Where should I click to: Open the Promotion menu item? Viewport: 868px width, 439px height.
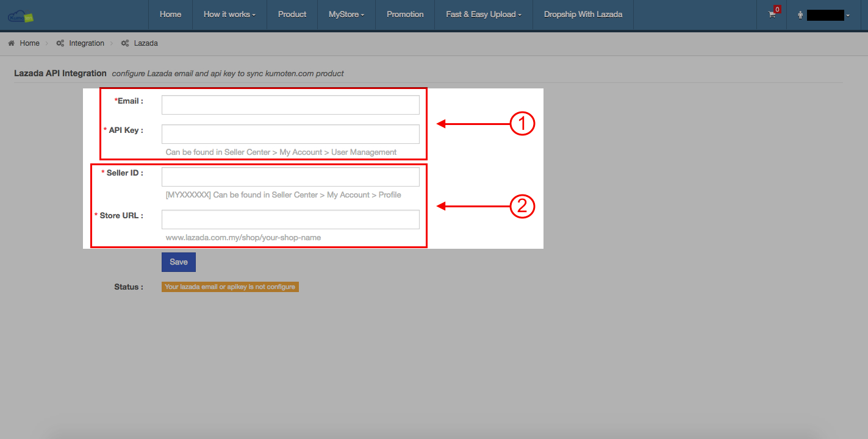pyautogui.click(x=405, y=15)
